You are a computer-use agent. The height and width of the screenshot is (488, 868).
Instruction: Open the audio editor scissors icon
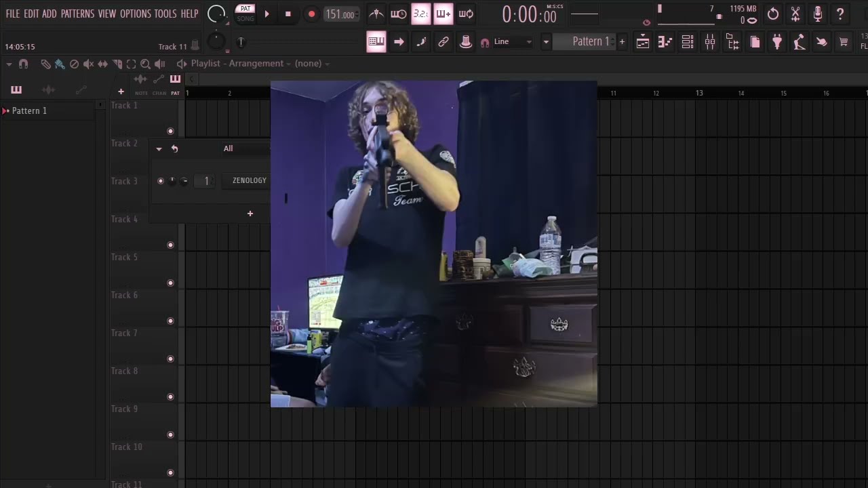point(795,14)
